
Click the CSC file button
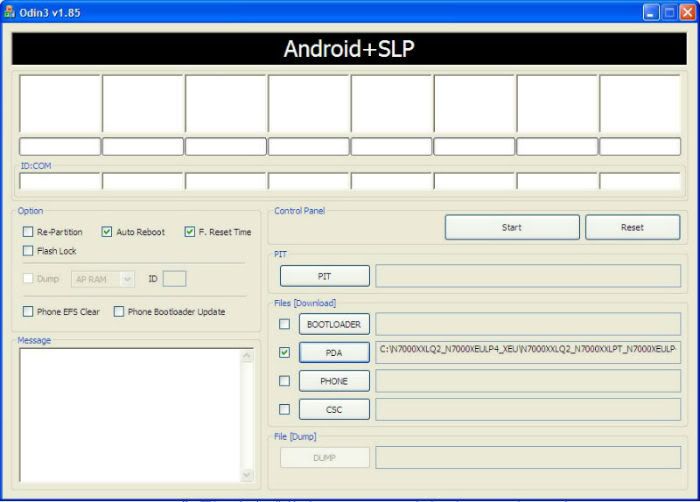(334, 410)
